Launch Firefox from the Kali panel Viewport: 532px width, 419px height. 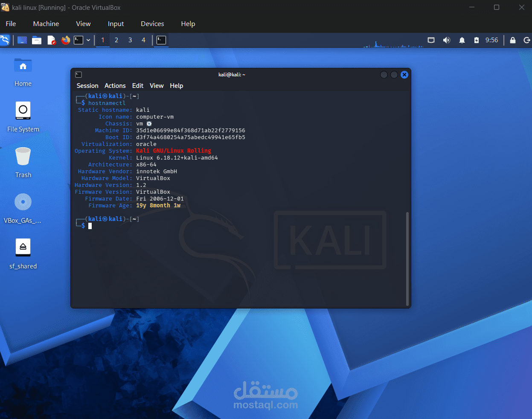tap(65, 40)
